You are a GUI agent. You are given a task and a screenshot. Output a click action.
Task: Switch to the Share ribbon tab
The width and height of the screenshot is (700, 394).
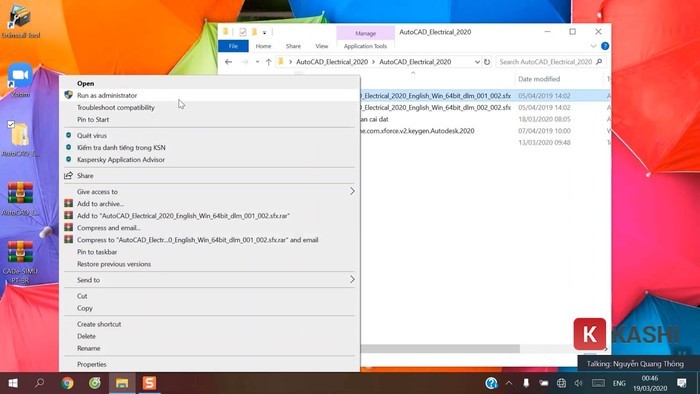click(293, 46)
